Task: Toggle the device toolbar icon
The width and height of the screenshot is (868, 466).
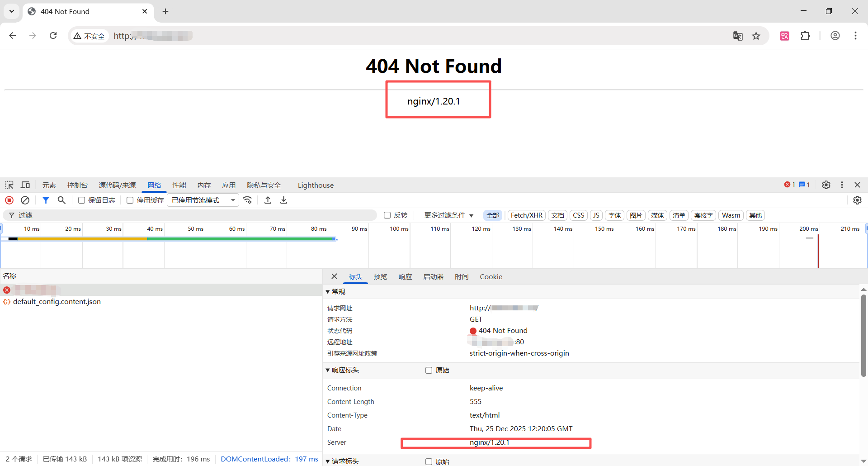Action: 25,185
